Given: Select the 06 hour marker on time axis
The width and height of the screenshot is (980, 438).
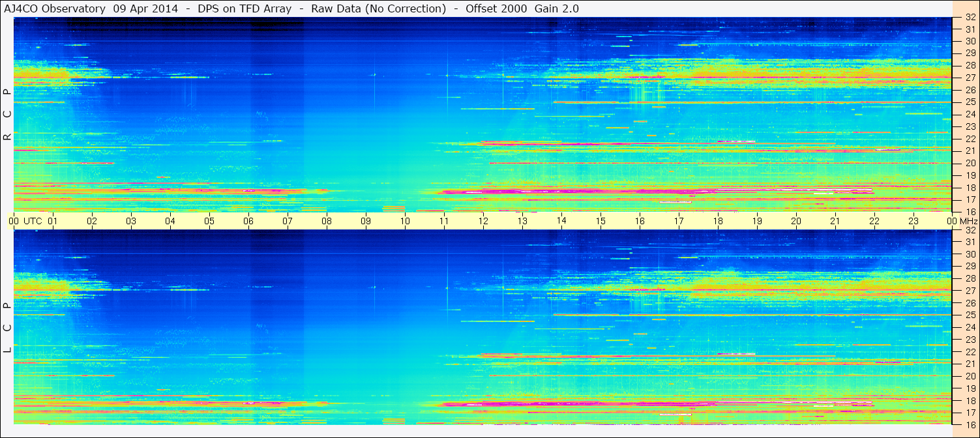Looking at the screenshot, I should click(x=248, y=221).
